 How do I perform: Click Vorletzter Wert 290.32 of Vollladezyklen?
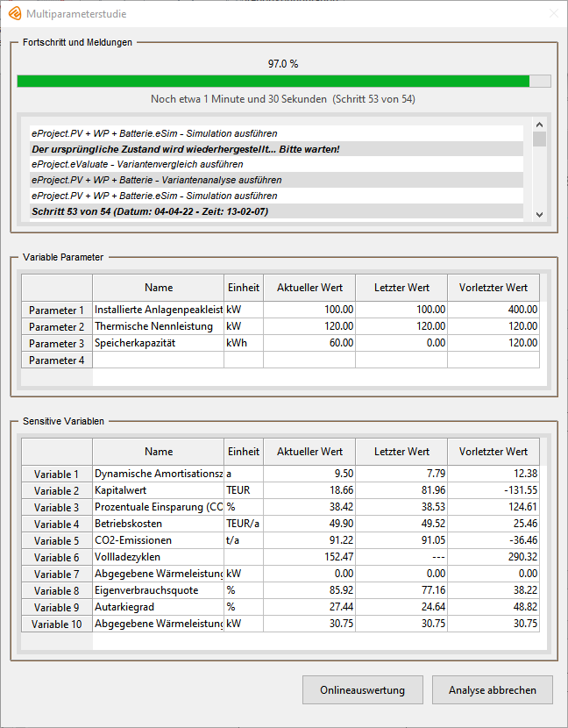pyautogui.click(x=493, y=557)
